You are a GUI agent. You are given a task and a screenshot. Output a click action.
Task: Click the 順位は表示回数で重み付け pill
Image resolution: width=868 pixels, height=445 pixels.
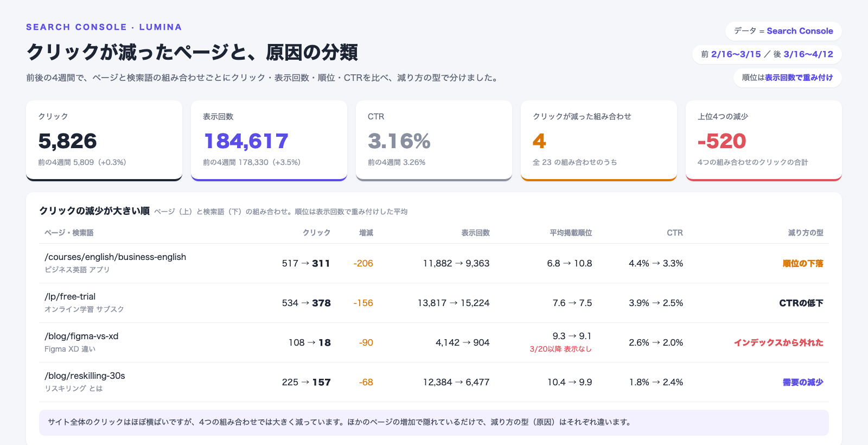coord(787,78)
